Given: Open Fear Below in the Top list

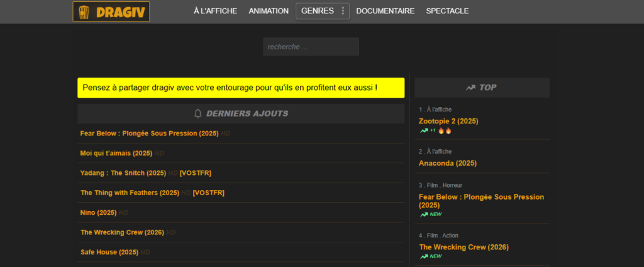Looking at the screenshot, I should click(x=481, y=201).
